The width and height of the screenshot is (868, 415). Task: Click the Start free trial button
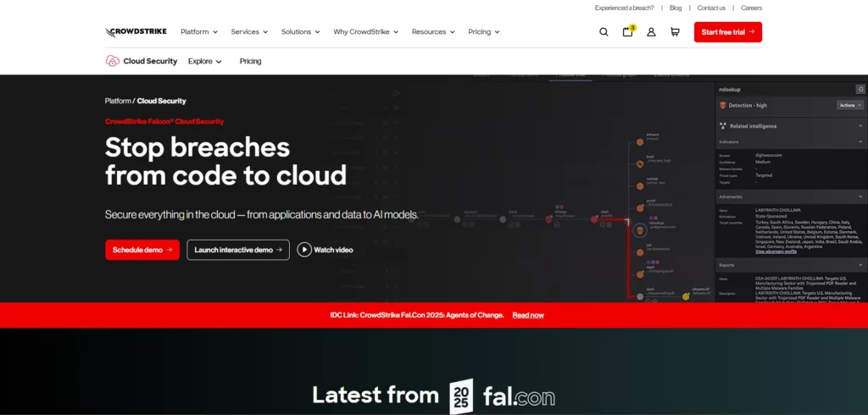(728, 32)
